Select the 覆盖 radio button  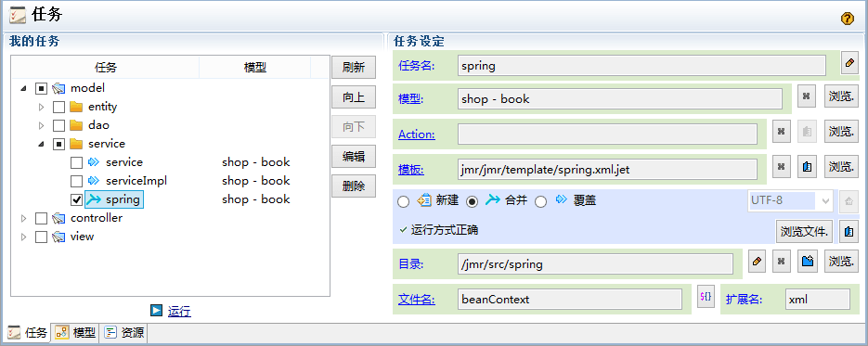[x=541, y=201]
